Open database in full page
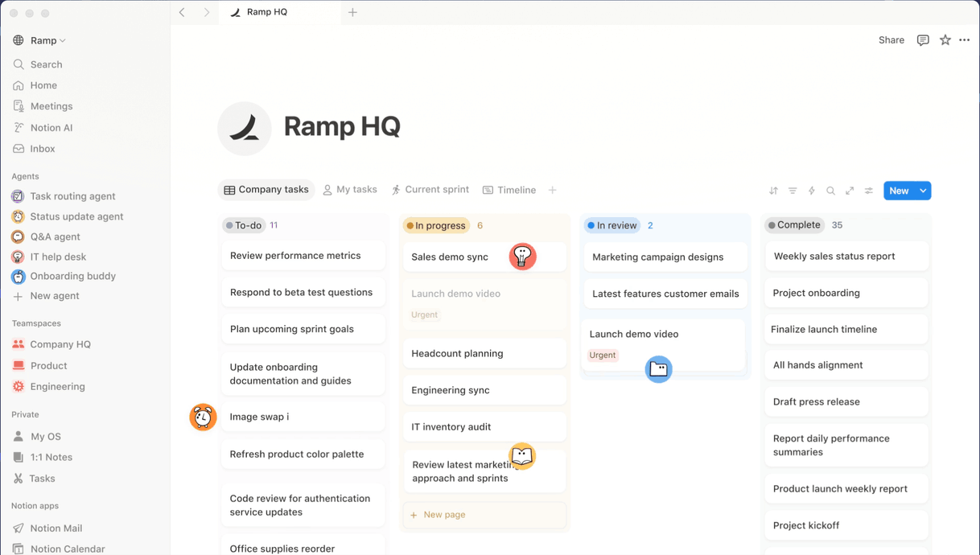 click(x=850, y=191)
